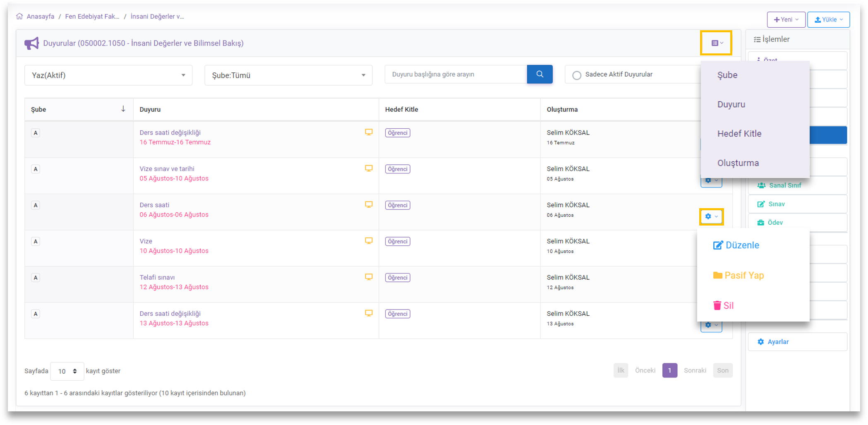Enable Sadece Aktif Duyurular radio option
Image resolution: width=868 pixels, height=425 pixels.
pos(577,75)
